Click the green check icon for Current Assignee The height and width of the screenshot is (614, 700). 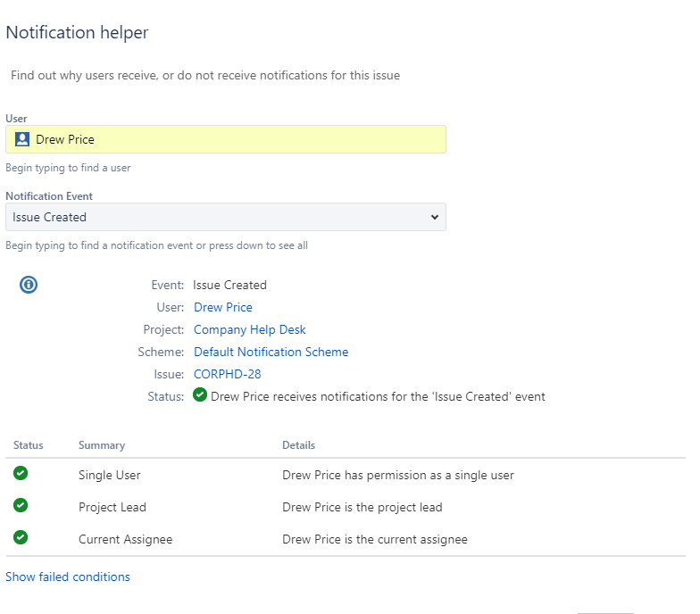click(21, 538)
